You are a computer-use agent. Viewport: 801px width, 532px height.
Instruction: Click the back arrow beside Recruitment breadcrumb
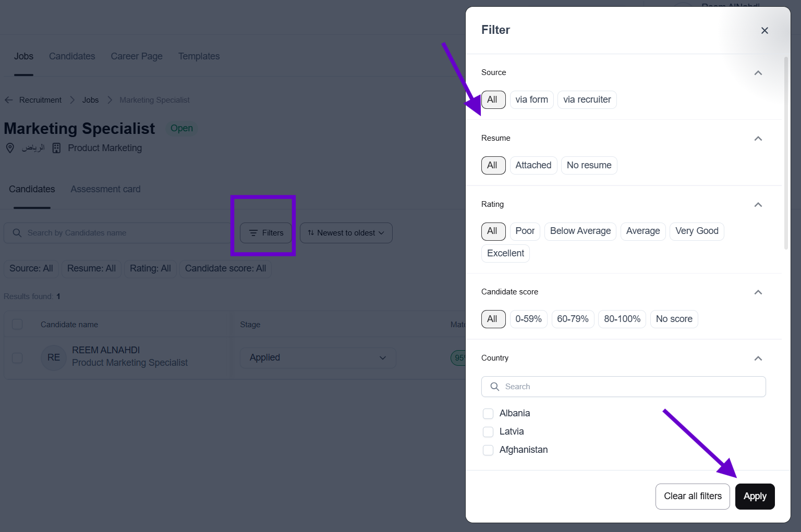point(9,100)
